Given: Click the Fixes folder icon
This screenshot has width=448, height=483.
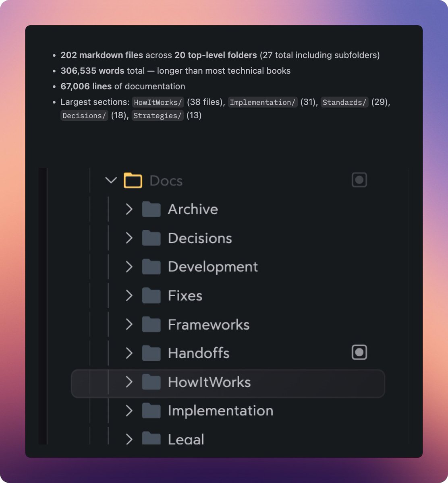Looking at the screenshot, I should pos(151,295).
